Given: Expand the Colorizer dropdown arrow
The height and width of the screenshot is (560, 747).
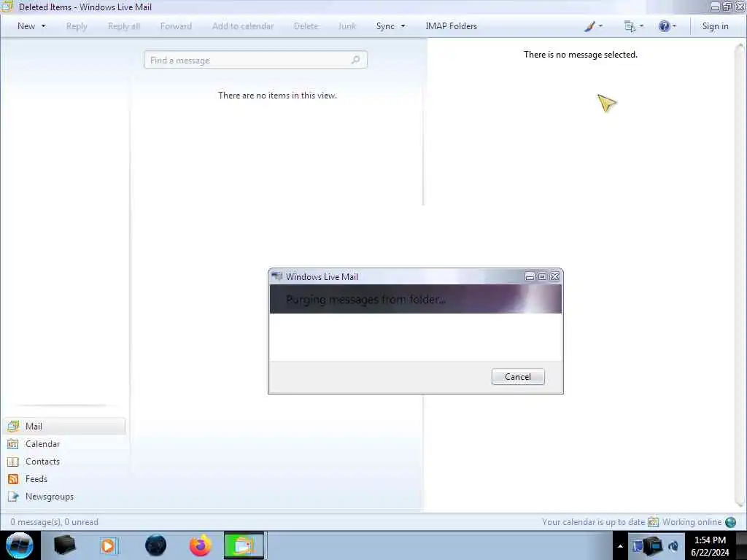Looking at the screenshot, I should tap(600, 26).
